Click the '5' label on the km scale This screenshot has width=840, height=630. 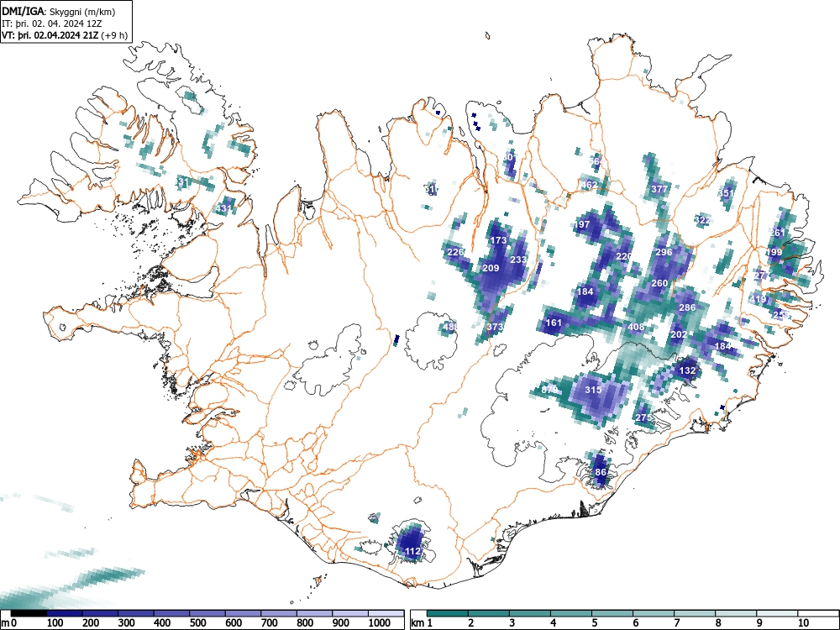pos(594,623)
